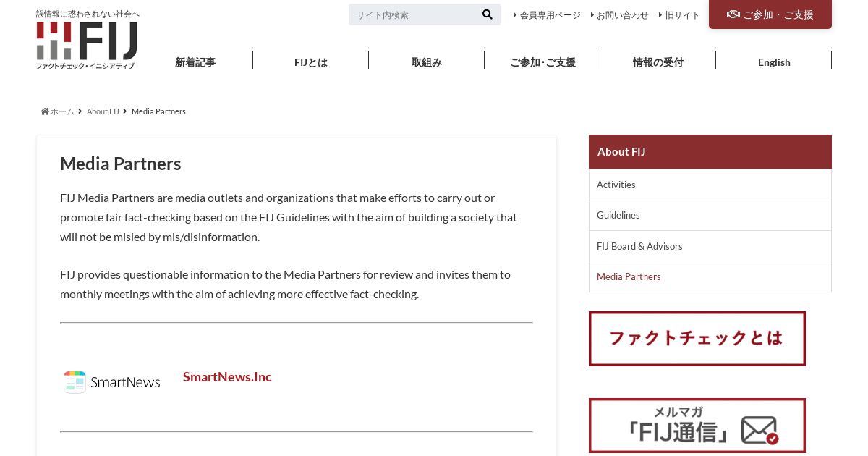Select 取組み in main navigation
Image resolution: width=868 pixels, height=456 pixels.
427,62
